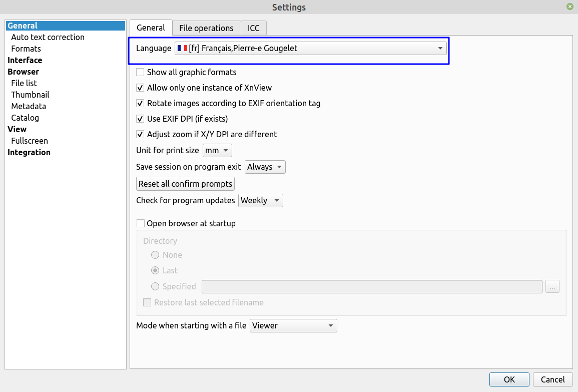Go to Metadata settings in sidebar

tap(29, 106)
